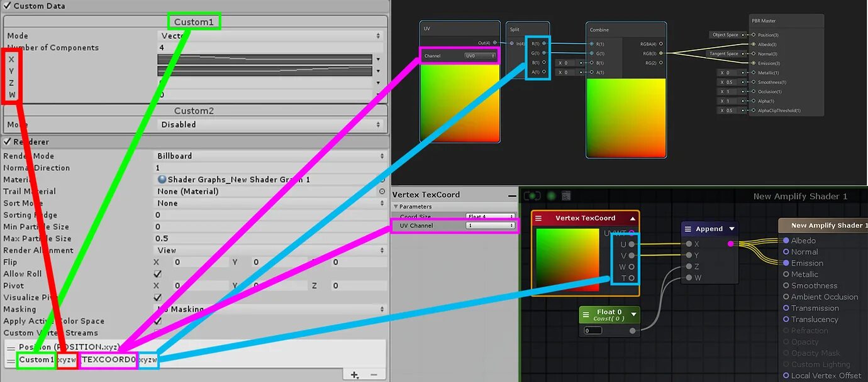Open the Vertex TexCoord node hamburger menu
The image size is (868, 382).
(x=539, y=218)
